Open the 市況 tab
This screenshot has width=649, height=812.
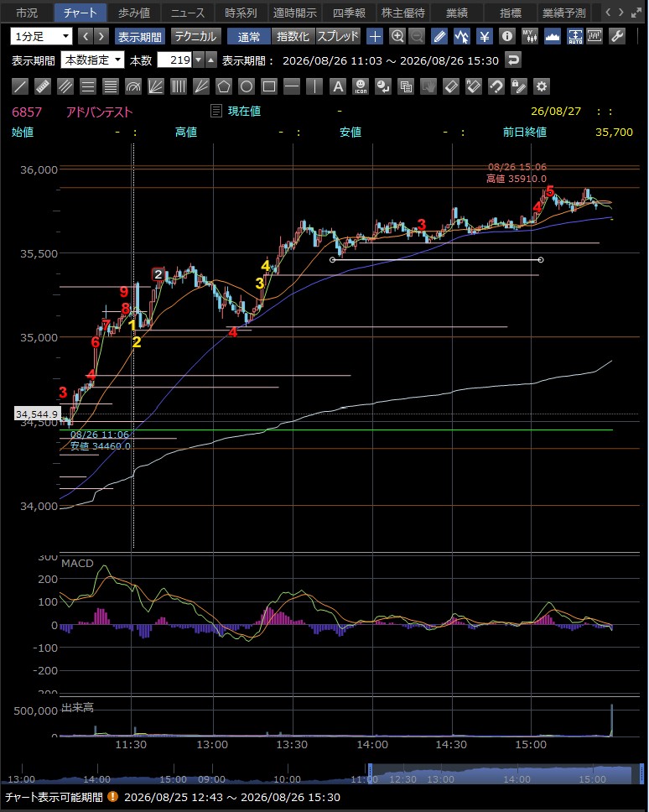click(26, 13)
